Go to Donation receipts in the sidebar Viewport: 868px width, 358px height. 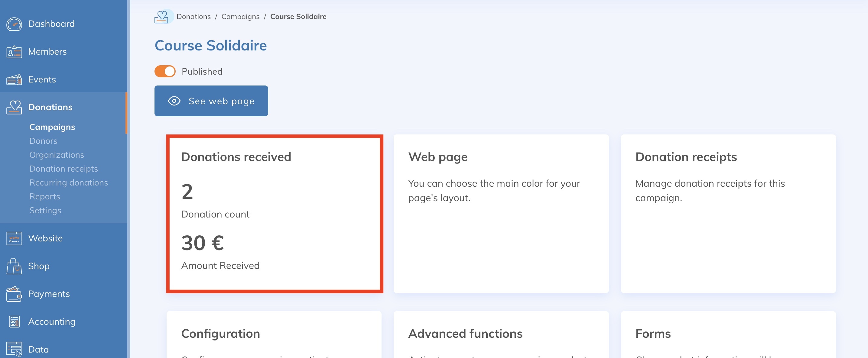click(x=63, y=169)
